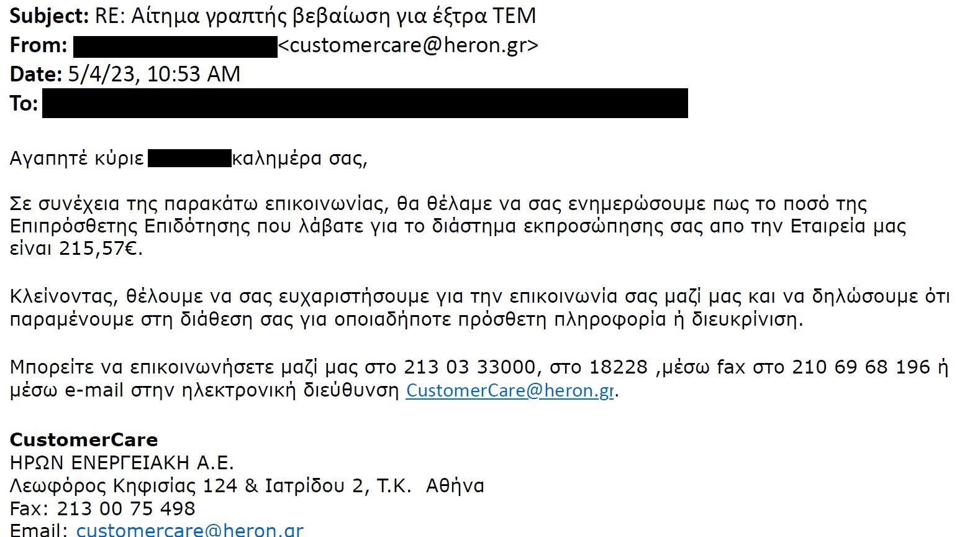Click the redacted name after Αγαπητέ κύριε
This screenshot has width=980, height=537.
click(x=190, y=158)
